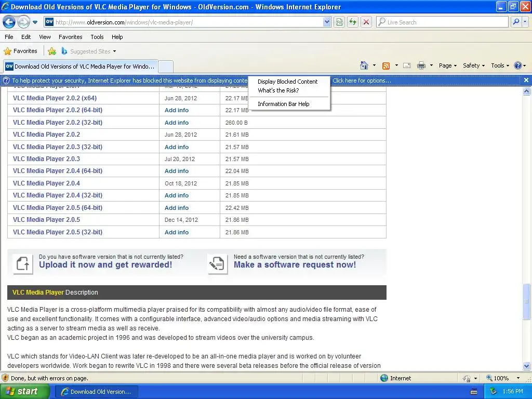Open the Edit menu
Screen dimensions: 532x399
26,37
